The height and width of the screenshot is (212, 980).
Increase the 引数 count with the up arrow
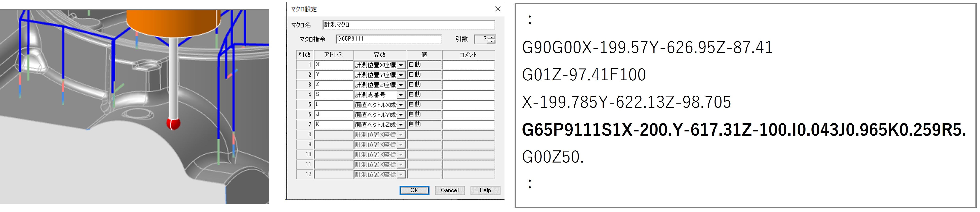(492, 37)
